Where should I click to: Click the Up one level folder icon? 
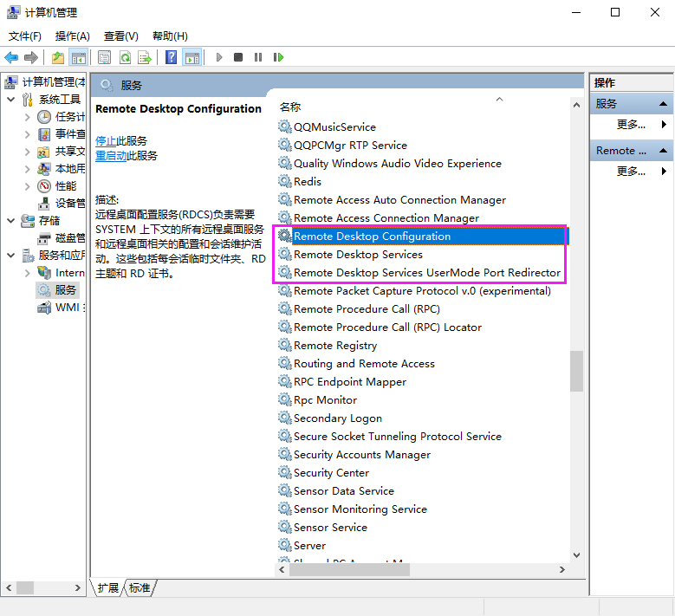pos(58,57)
